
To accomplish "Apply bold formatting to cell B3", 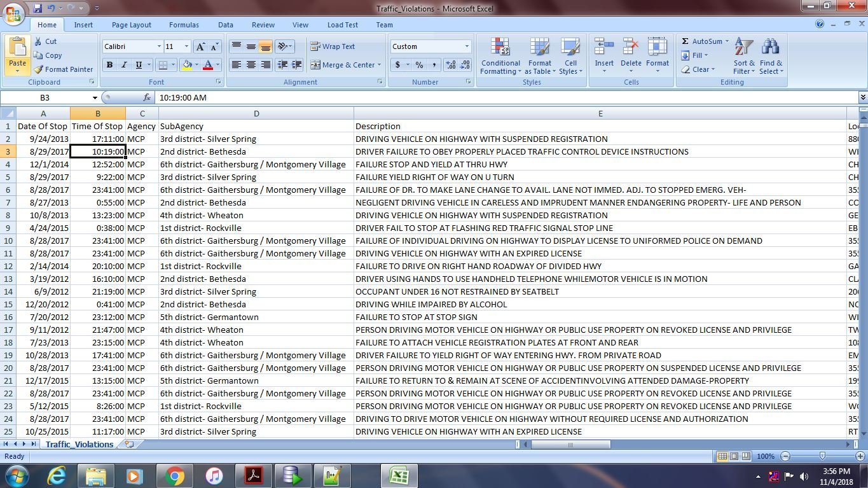I will pyautogui.click(x=109, y=65).
